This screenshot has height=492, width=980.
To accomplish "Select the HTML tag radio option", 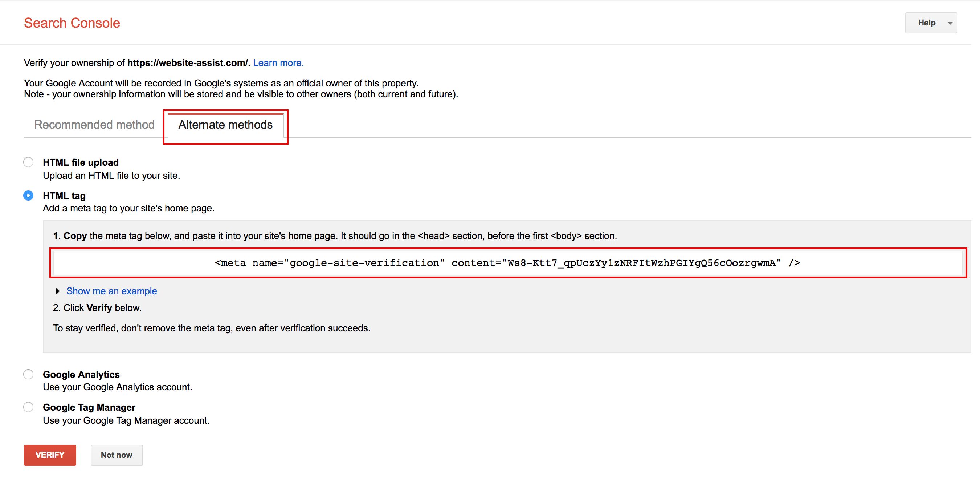I will coord(28,195).
